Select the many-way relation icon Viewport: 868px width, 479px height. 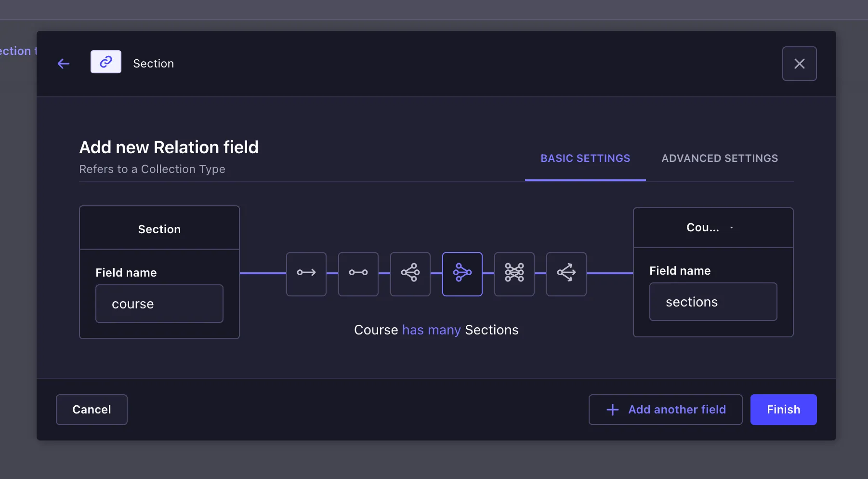(566, 274)
